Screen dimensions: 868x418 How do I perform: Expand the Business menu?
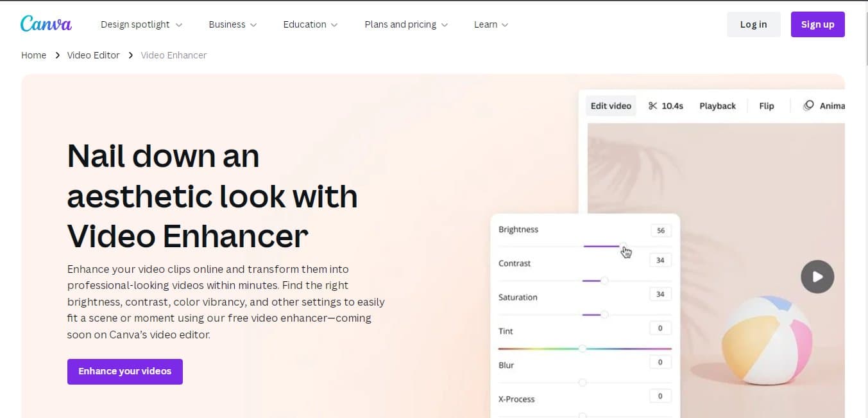pyautogui.click(x=232, y=24)
